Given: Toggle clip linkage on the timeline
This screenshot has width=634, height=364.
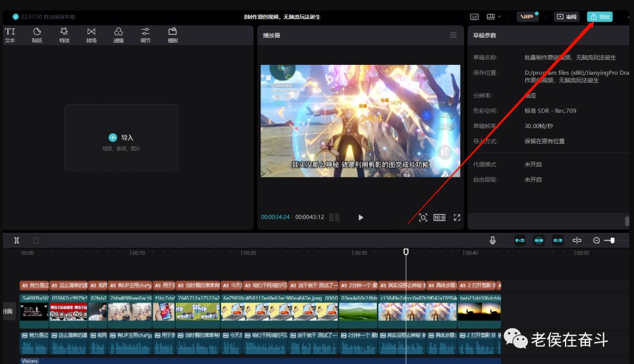Looking at the screenshot, I should point(558,240).
